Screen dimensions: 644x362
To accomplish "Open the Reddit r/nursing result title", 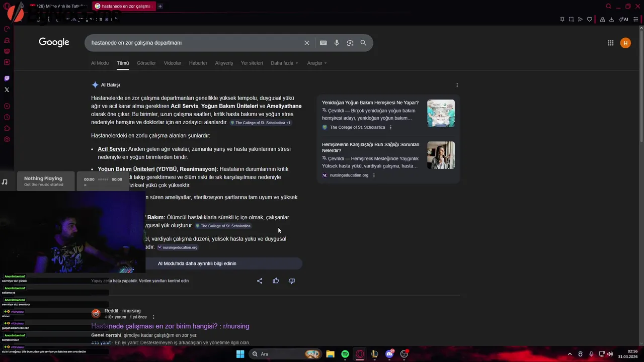I will pos(170,326).
